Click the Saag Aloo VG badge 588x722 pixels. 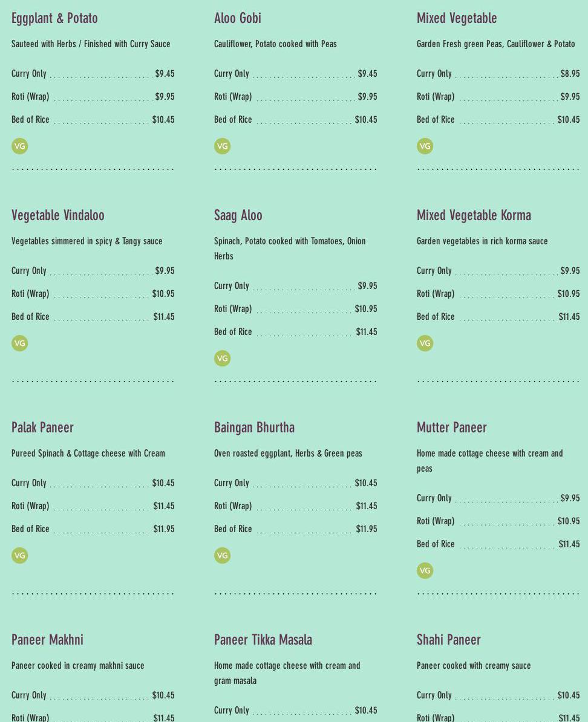pos(223,358)
